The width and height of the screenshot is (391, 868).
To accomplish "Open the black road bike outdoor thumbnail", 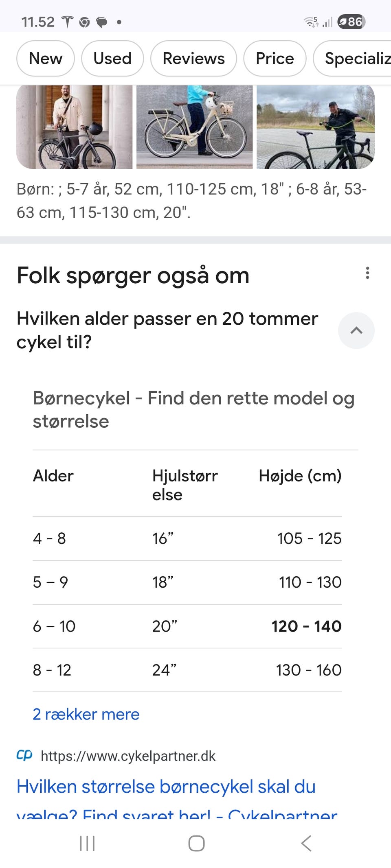I will (315, 127).
